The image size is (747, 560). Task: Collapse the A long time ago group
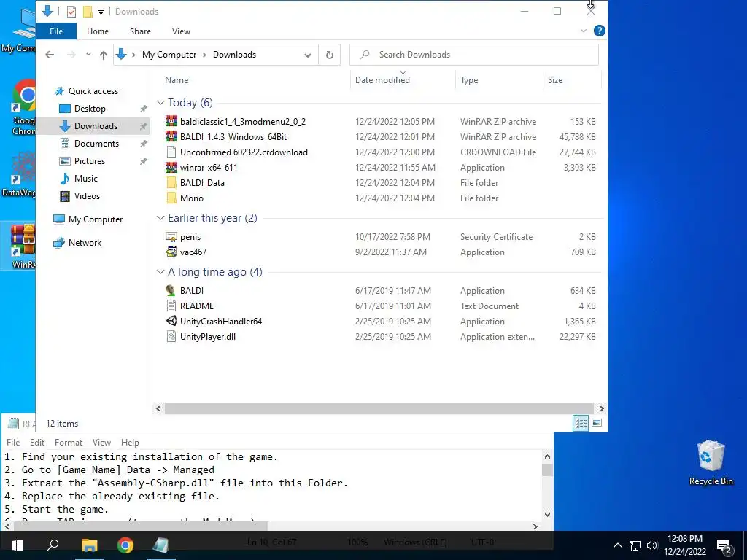[160, 272]
